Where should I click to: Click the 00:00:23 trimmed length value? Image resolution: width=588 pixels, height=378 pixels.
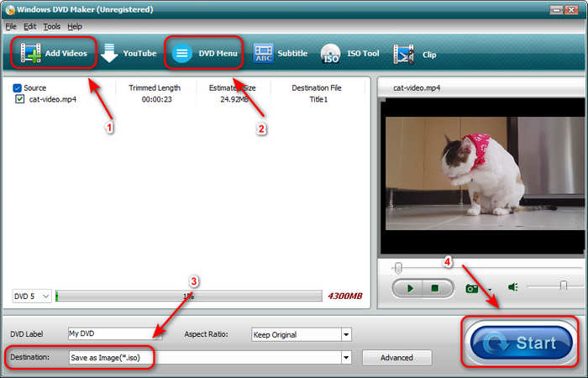(x=156, y=99)
